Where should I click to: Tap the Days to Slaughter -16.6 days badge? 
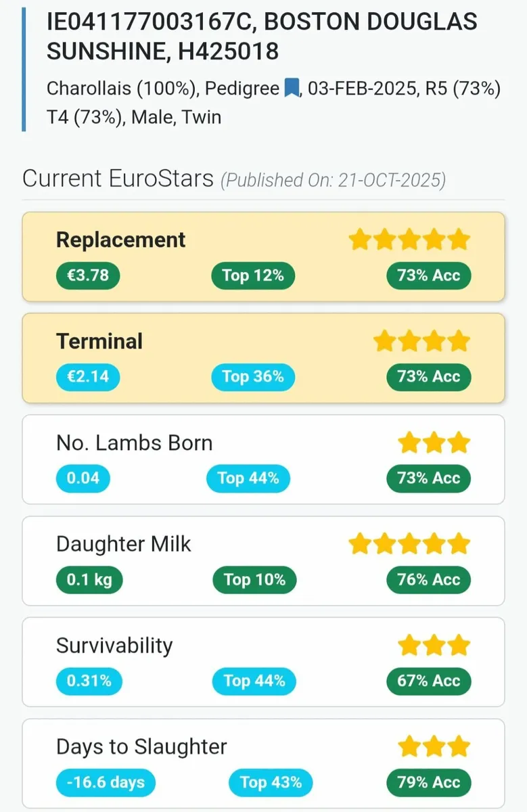point(106,783)
